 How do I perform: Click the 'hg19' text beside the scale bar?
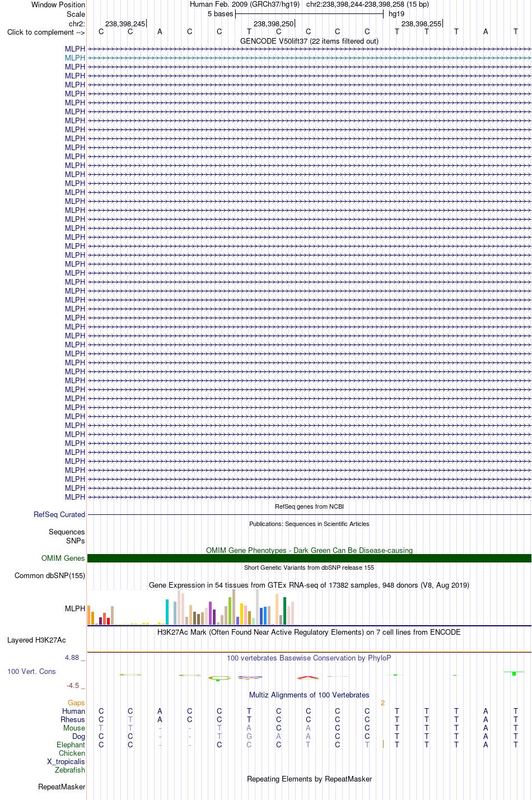396,14
